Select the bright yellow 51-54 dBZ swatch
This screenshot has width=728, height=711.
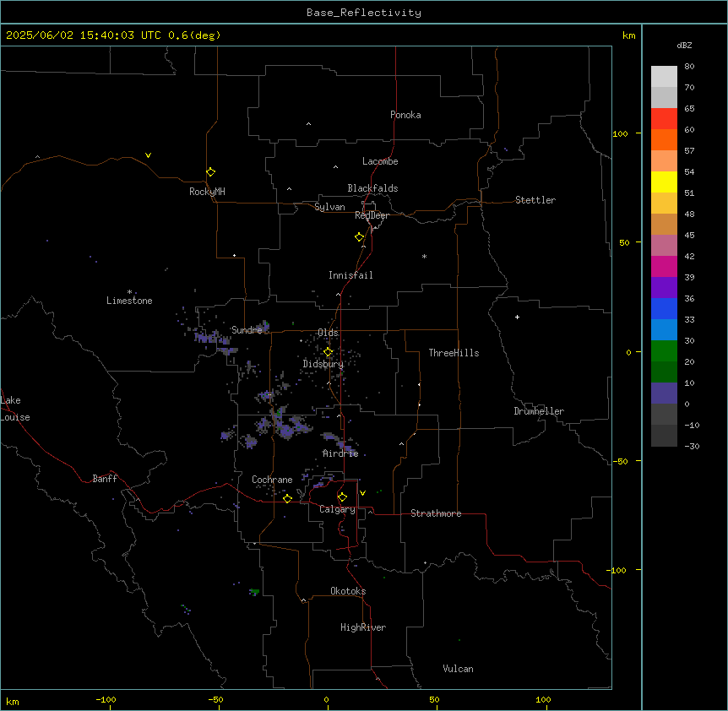[664, 182]
